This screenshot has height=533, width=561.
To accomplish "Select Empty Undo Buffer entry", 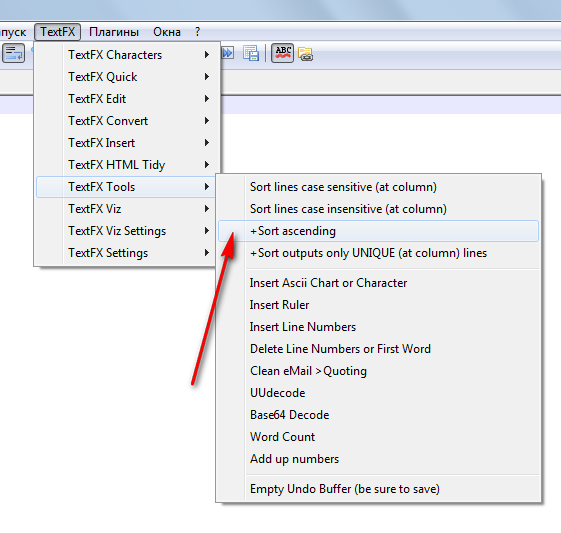I will 378,489.
